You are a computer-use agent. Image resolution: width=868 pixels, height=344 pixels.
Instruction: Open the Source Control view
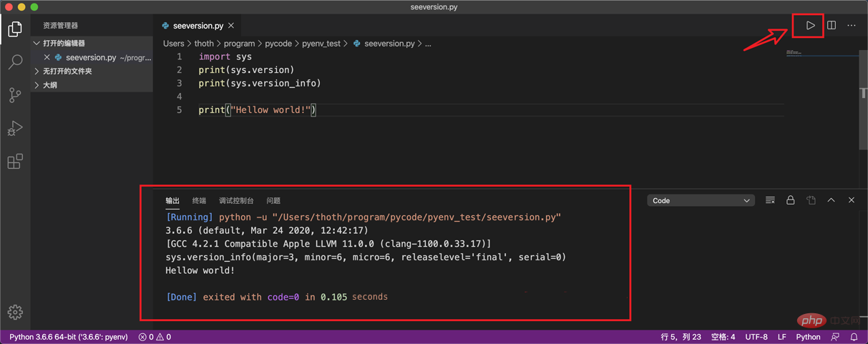[x=15, y=95]
